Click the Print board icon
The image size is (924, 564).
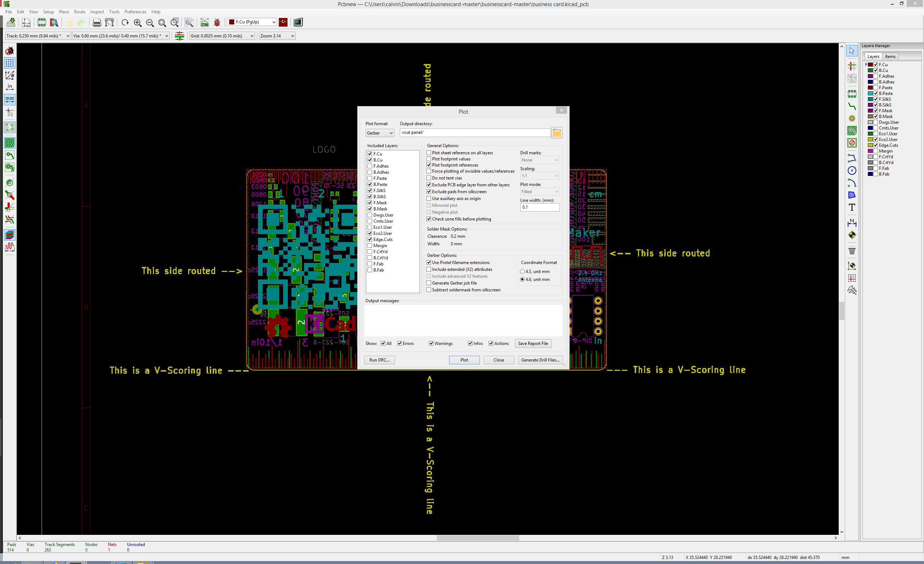click(x=97, y=23)
